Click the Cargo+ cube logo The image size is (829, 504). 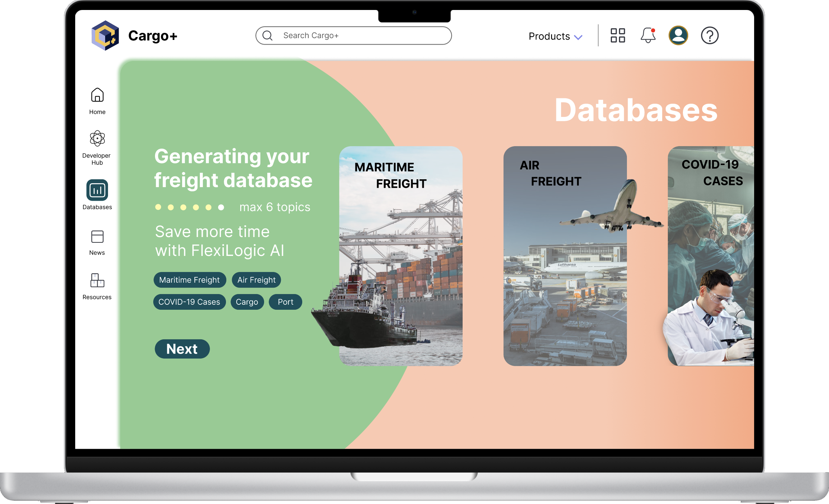(105, 36)
